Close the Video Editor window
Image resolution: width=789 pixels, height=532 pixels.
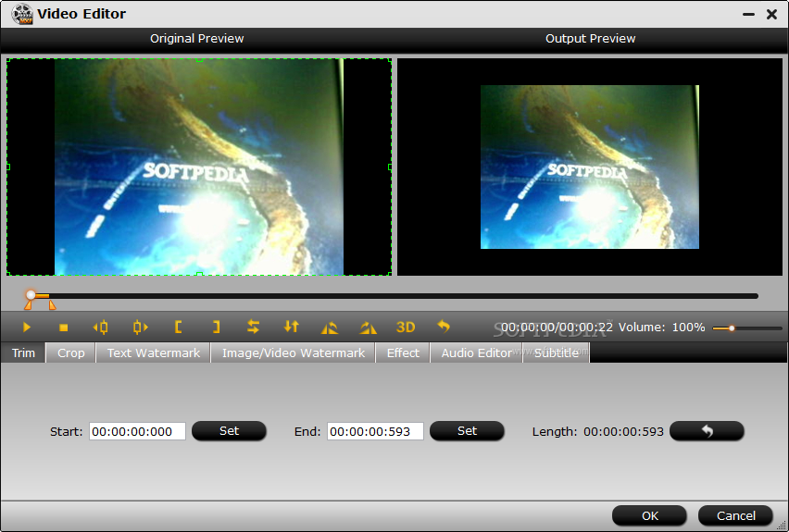click(772, 14)
